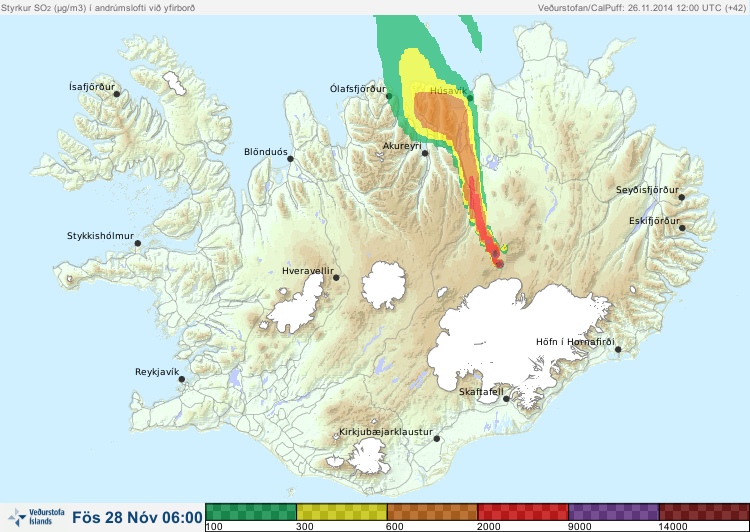Click the Veðurstofa Íslands logo

(36, 517)
